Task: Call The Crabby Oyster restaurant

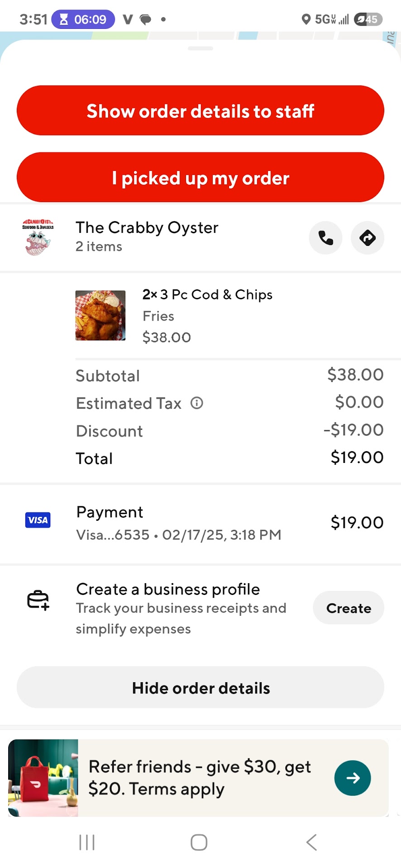Action: (325, 238)
